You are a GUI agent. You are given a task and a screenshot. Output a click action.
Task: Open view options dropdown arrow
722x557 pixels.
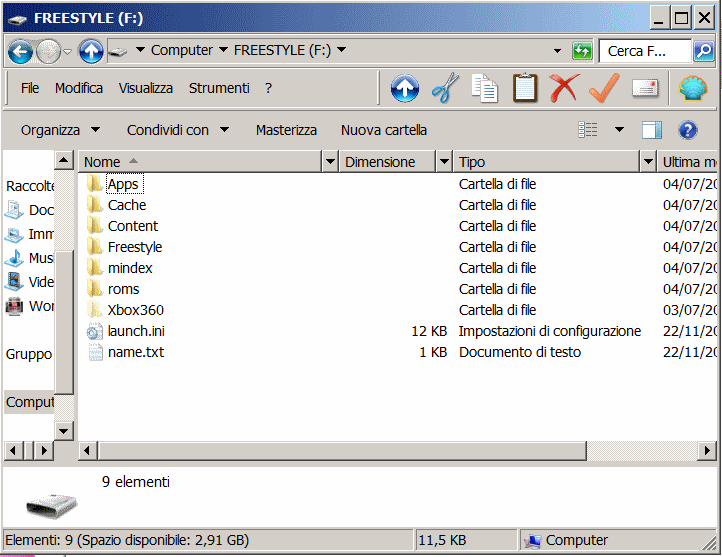point(619,130)
